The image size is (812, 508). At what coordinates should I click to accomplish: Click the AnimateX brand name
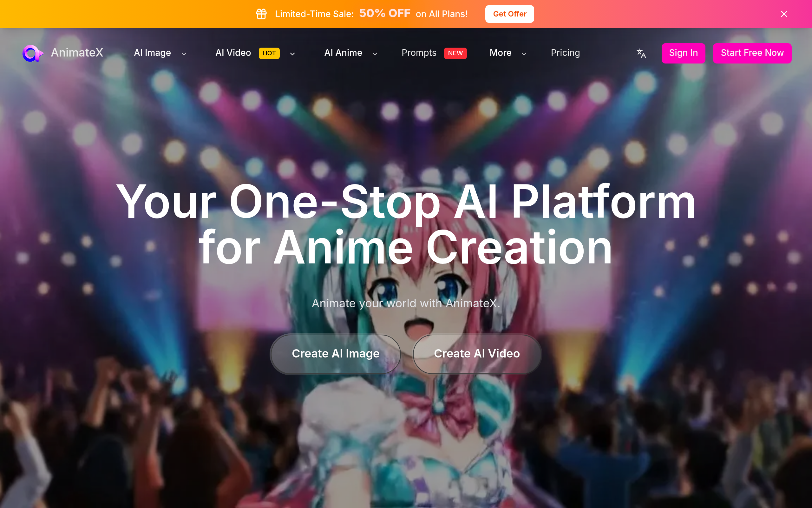pos(77,53)
